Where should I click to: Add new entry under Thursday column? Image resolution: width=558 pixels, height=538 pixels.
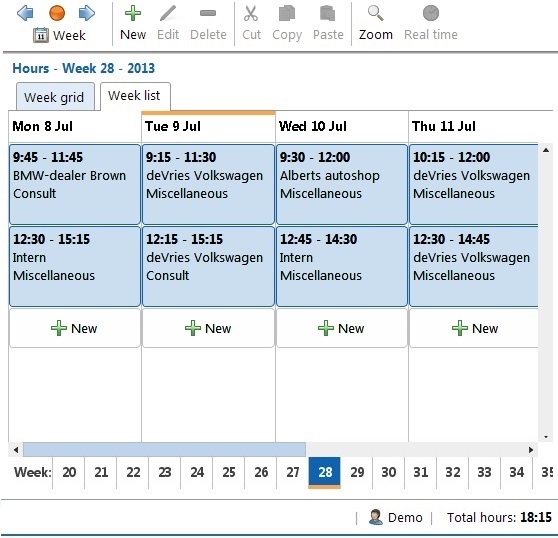(474, 328)
